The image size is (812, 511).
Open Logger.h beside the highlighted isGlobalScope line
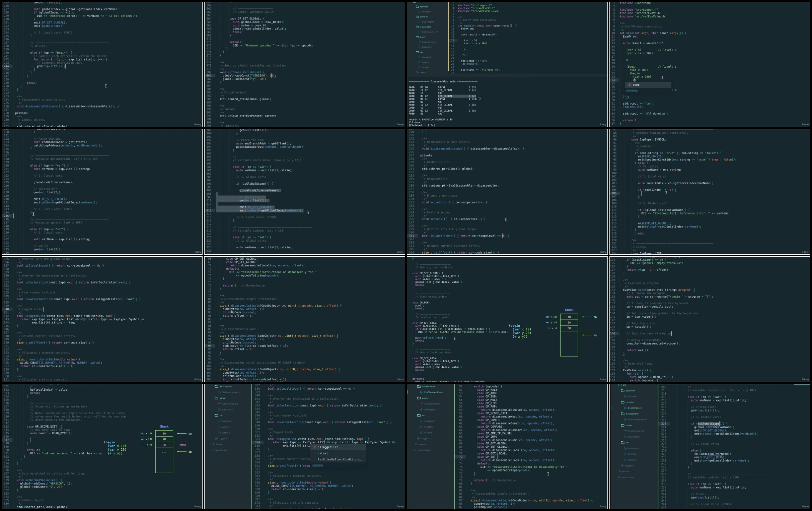(628, 466)
